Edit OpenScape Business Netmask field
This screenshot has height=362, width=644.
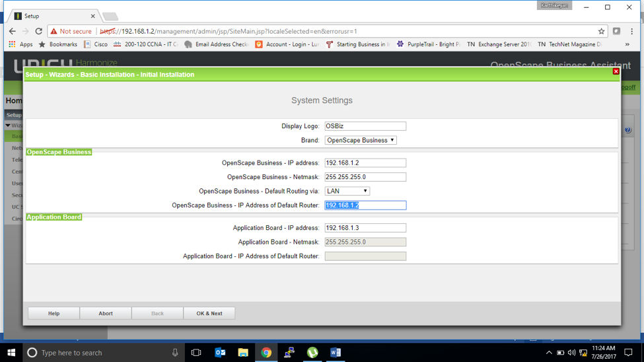[x=365, y=177]
